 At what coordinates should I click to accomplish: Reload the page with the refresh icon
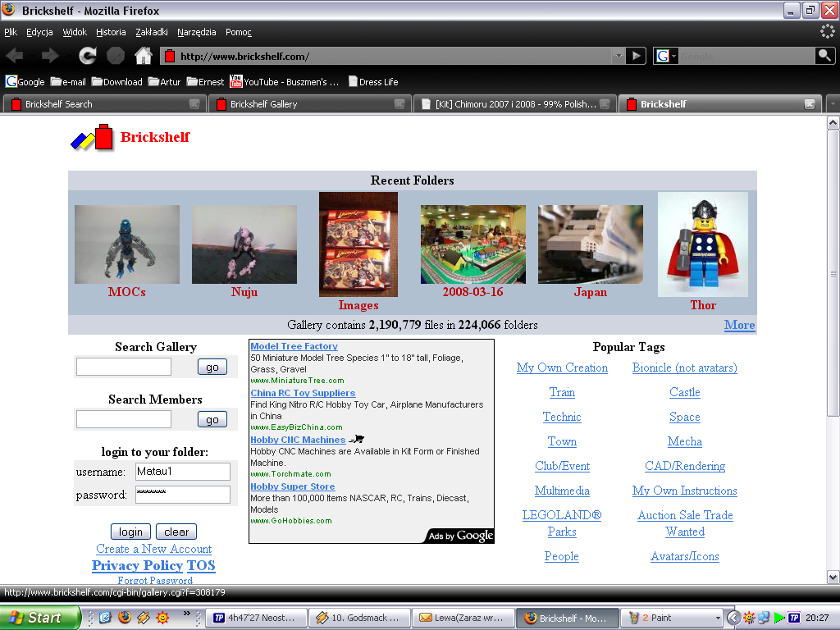(x=87, y=55)
